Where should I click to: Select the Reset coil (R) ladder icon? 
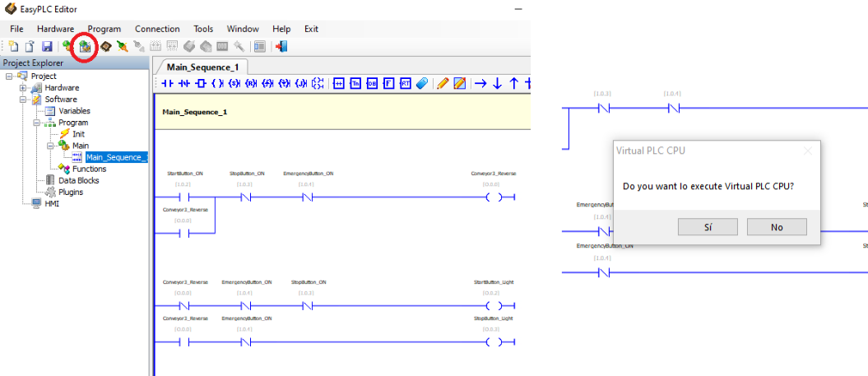[x=251, y=84]
